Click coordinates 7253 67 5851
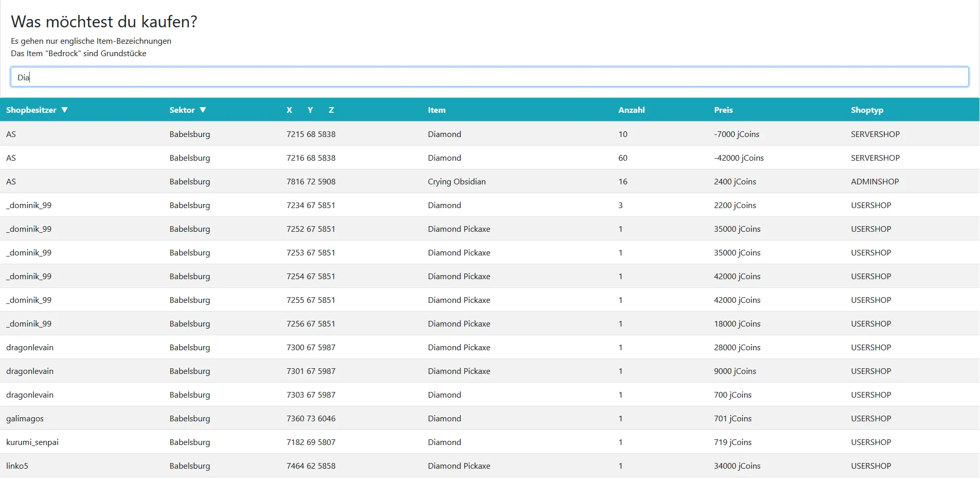This screenshot has width=980, height=479. 311,252
